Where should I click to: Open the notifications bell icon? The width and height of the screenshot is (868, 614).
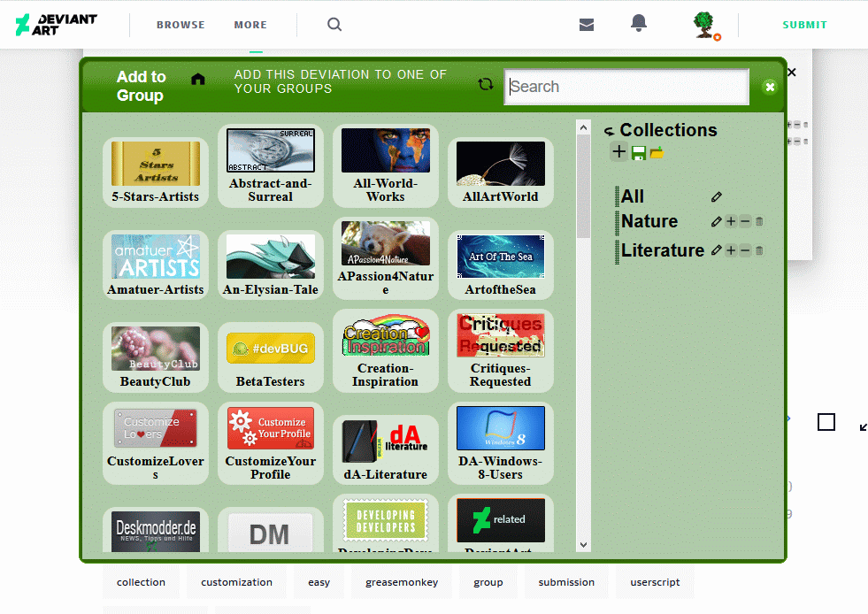638,23
